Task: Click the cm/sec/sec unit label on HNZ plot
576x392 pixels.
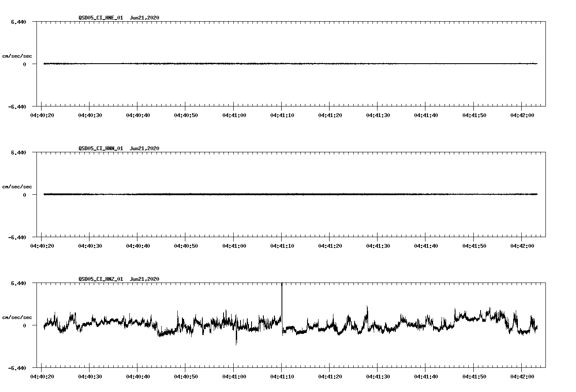Action: click(17, 317)
